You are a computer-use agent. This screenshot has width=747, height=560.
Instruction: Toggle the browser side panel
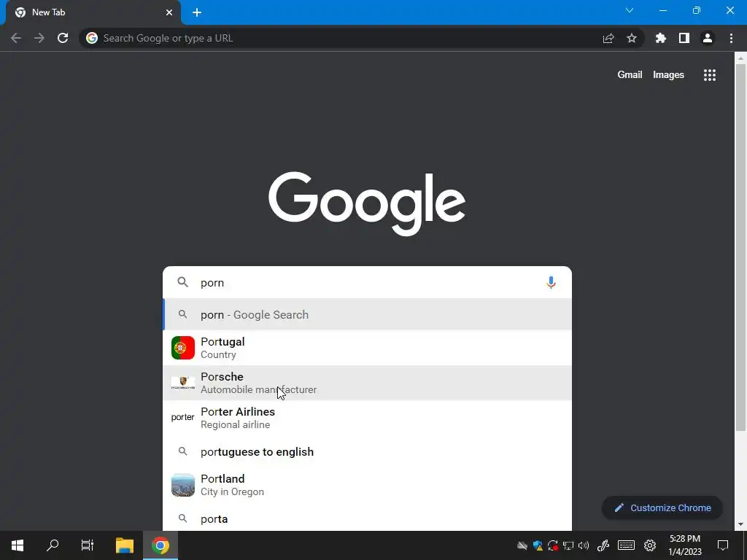[x=684, y=38]
